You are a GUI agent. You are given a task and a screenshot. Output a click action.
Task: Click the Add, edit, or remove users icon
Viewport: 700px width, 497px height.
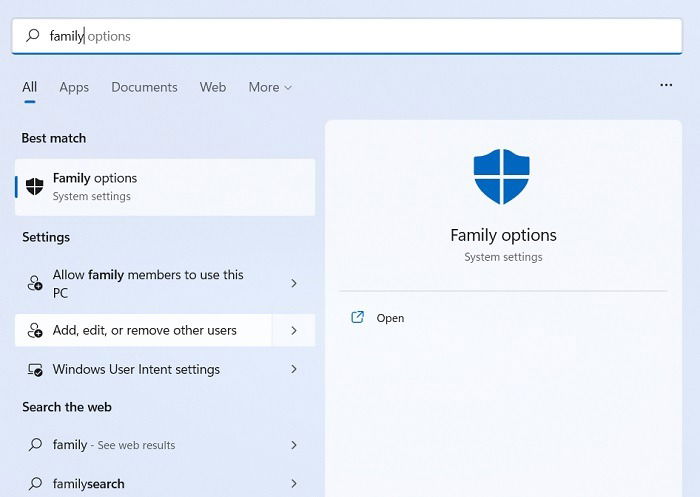click(35, 330)
